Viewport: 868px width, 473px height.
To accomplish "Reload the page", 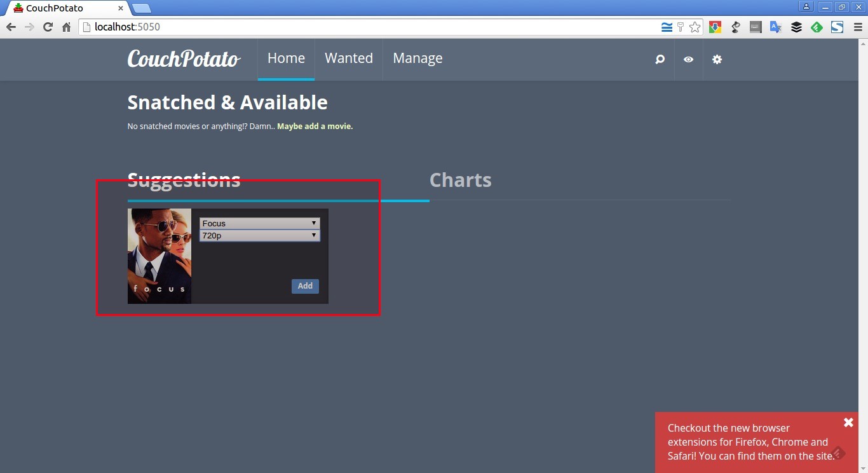I will click(48, 27).
